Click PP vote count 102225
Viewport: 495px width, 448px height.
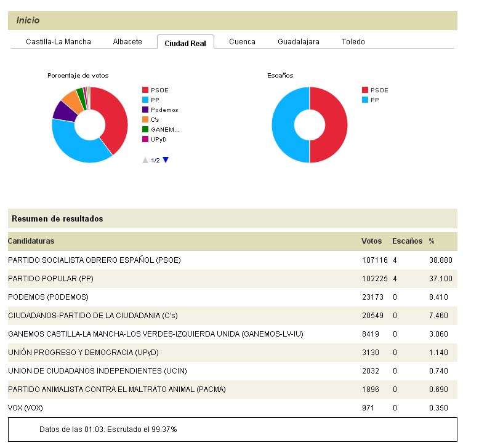(x=375, y=279)
